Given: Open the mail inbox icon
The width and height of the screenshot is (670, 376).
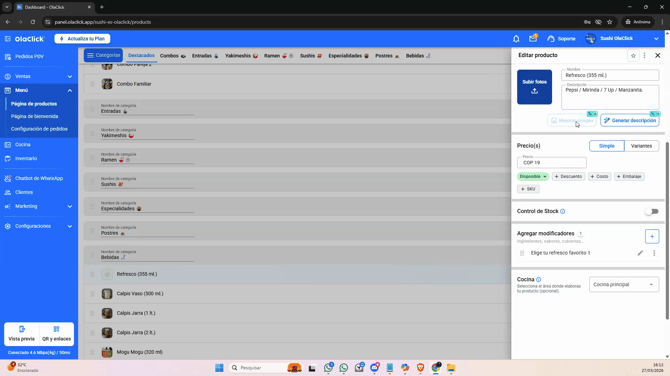Looking at the screenshot, I should (x=533, y=38).
